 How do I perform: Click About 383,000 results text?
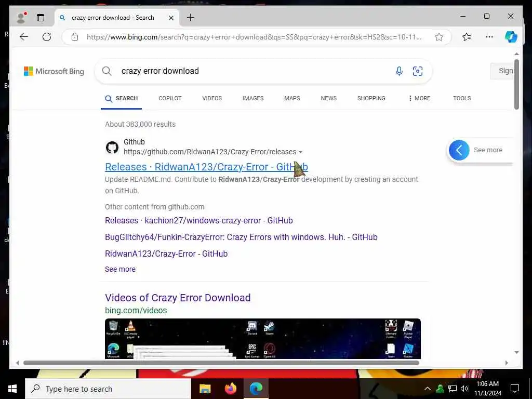coord(140,124)
